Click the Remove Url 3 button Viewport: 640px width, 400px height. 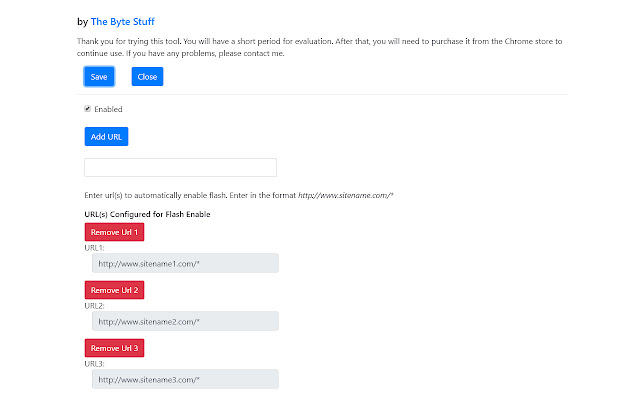[x=114, y=348]
